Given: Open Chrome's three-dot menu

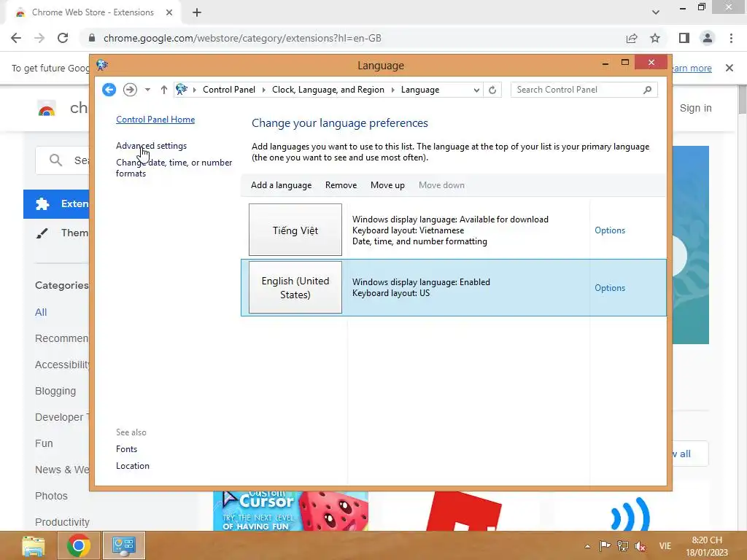Looking at the screenshot, I should pos(731,38).
